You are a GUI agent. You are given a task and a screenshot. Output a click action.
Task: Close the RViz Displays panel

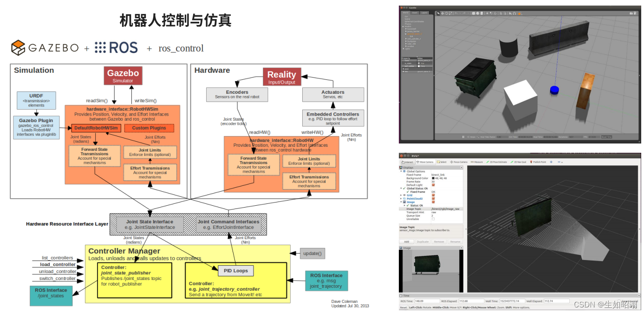[x=462, y=168]
